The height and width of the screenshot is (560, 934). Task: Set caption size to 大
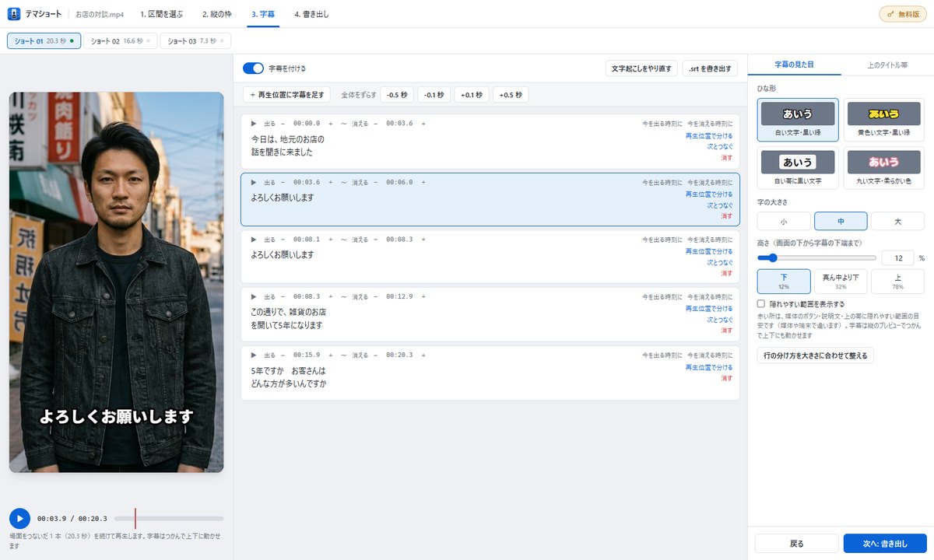coord(897,222)
